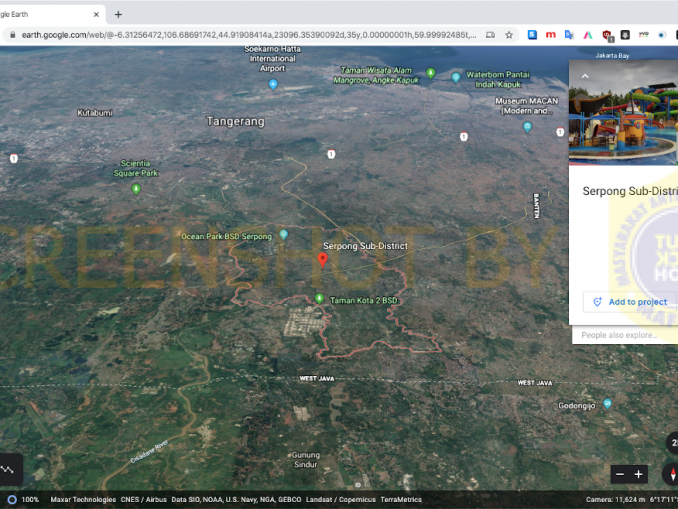Image resolution: width=678 pixels, height=509 pixels.
Task: Click the Museum MACAN map marker
Action: click(x=527, y=127)
